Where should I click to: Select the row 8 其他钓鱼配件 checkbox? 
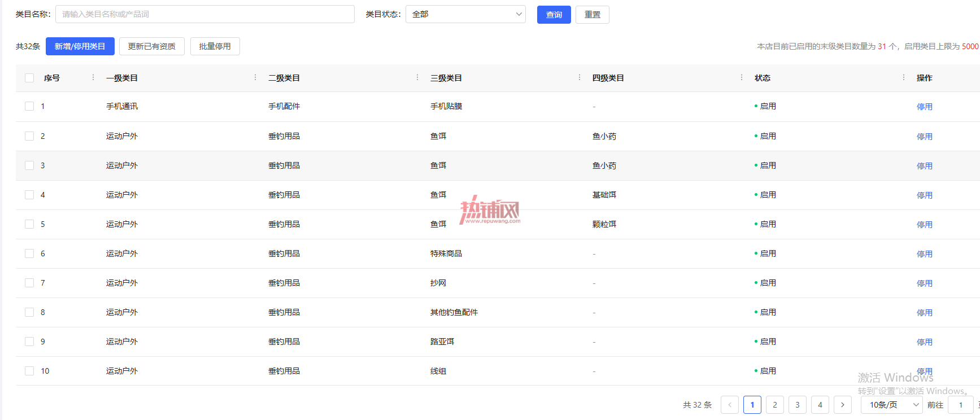click(29, 312)
